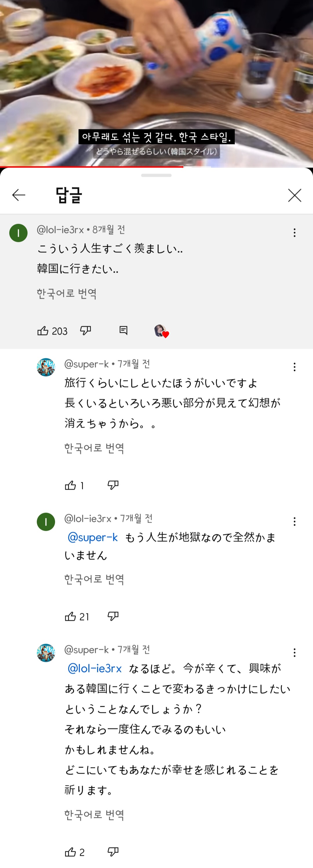Image resolution: width=313 pixels, height=868 pixels.
Task: Dislike the @lol-ie3rx reply with 21 likes
Action: pyautogui.click(x=113, y=616)
